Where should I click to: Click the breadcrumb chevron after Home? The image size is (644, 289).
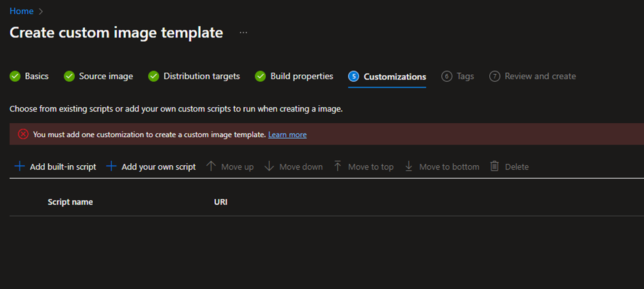[x=41, y=12]
